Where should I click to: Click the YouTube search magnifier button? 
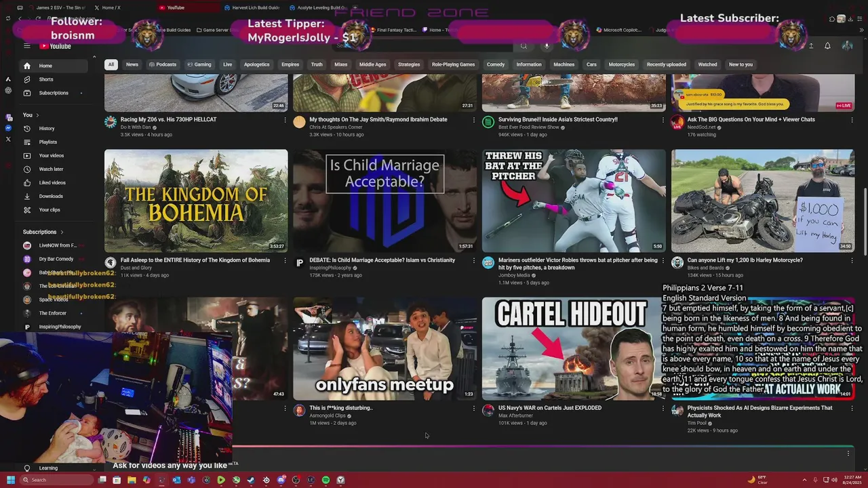coord(524,46)
